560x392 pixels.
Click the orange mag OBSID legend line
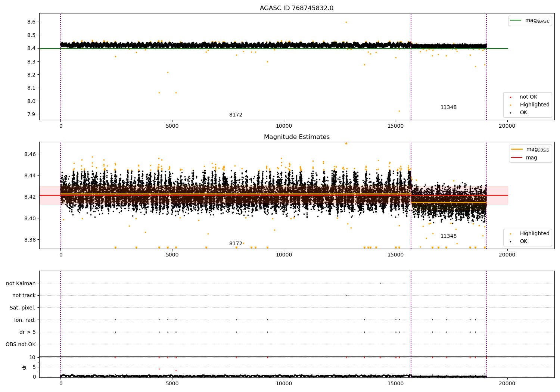click(517, 149)
